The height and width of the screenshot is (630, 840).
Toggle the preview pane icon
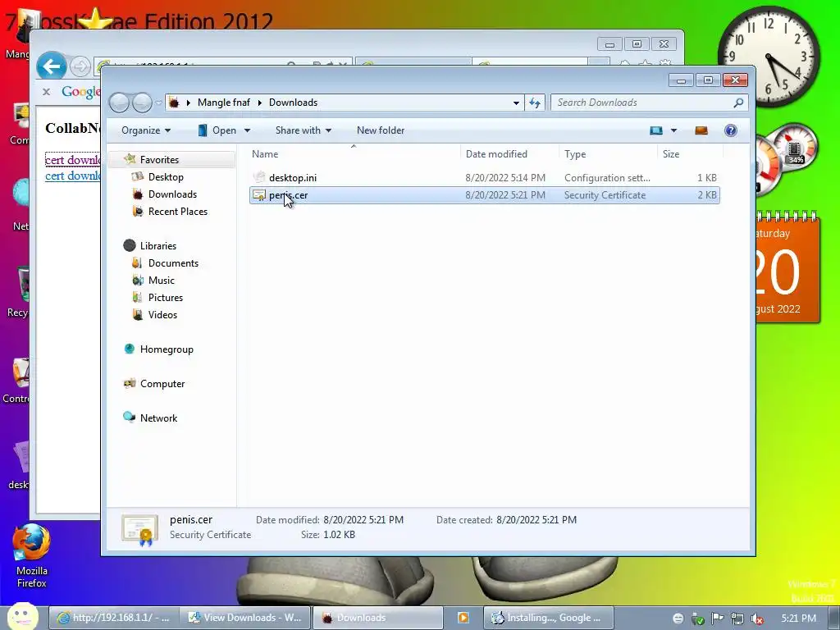point(701,130)
